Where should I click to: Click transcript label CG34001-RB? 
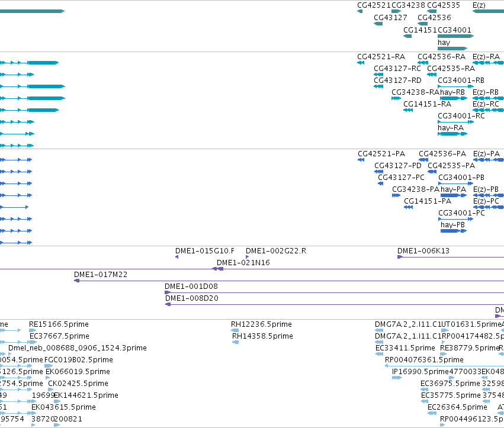(461, 81)
